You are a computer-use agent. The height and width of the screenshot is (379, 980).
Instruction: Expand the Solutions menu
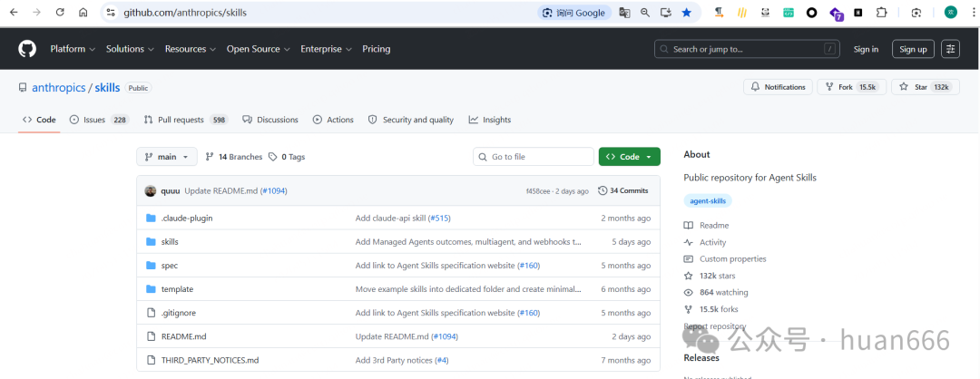click(130, 49)
